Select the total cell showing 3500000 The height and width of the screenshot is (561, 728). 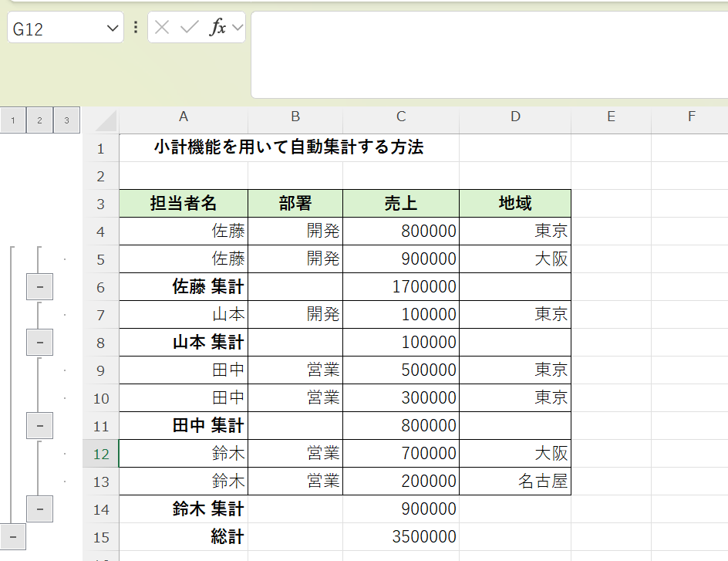(401, 537)
